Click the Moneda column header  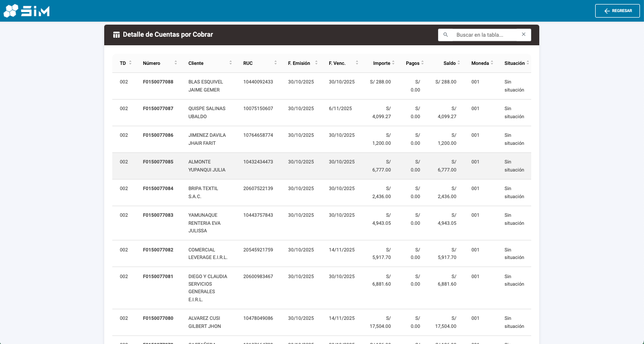point(480,63)
